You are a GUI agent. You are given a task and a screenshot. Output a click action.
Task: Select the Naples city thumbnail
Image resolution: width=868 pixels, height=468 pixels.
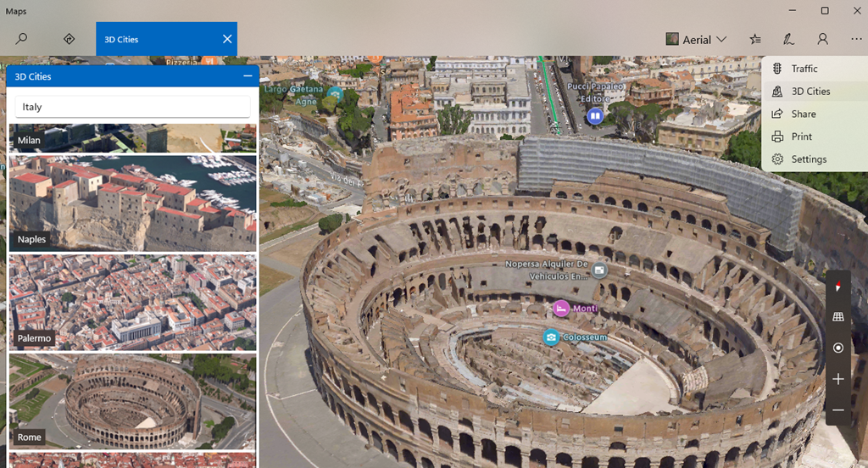[133, 203]
